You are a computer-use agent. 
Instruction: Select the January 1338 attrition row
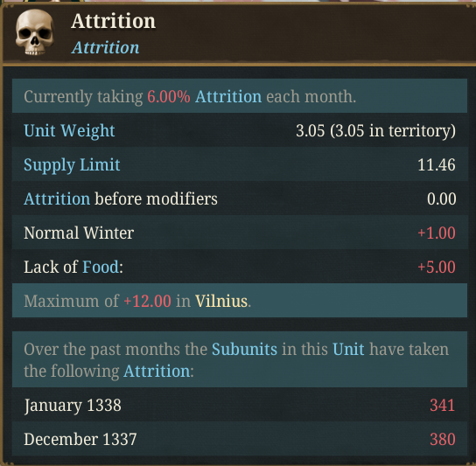pos(240,405)
